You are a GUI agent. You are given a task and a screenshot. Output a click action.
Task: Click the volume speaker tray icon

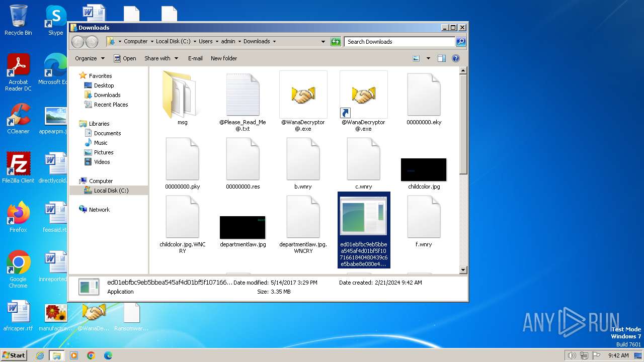coord(572,355)
